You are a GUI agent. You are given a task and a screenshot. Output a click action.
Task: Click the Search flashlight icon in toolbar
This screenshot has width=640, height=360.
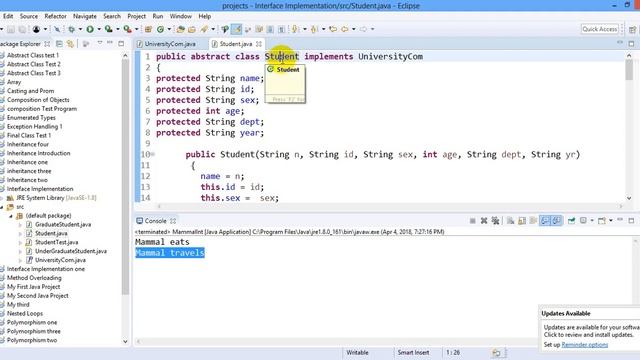(203, 29)
